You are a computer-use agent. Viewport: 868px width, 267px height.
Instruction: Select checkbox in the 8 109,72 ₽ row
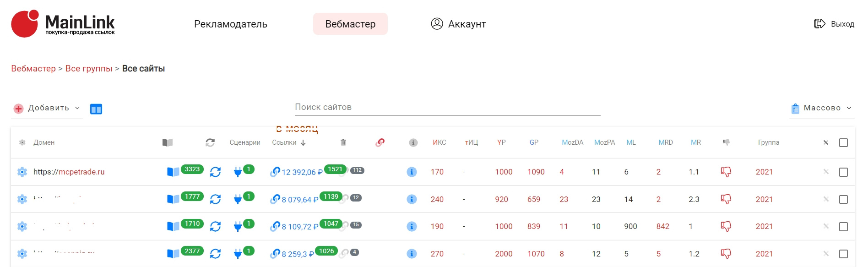(x=843, y=227)
